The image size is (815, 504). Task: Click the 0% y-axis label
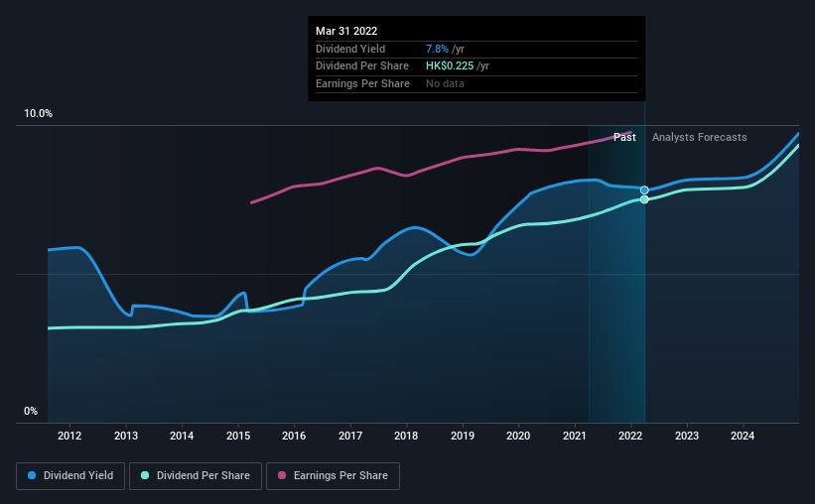(31, 411)
